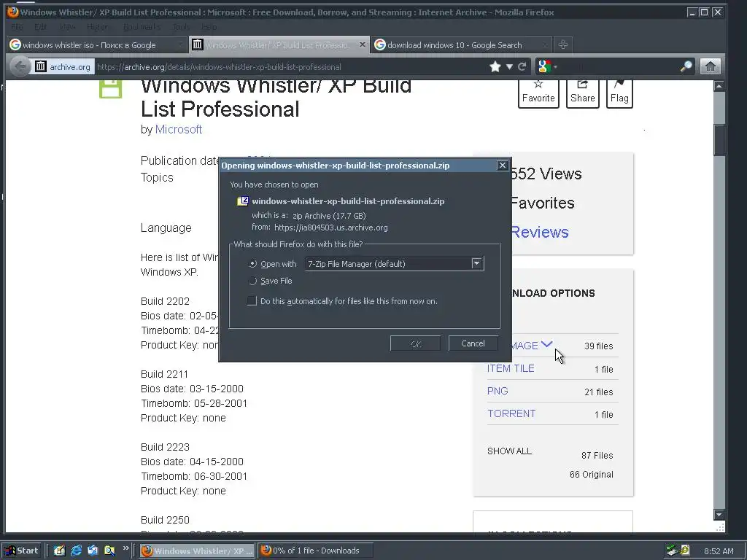Click the Windows Whistler/ XP taskbar button

(197, 551)
